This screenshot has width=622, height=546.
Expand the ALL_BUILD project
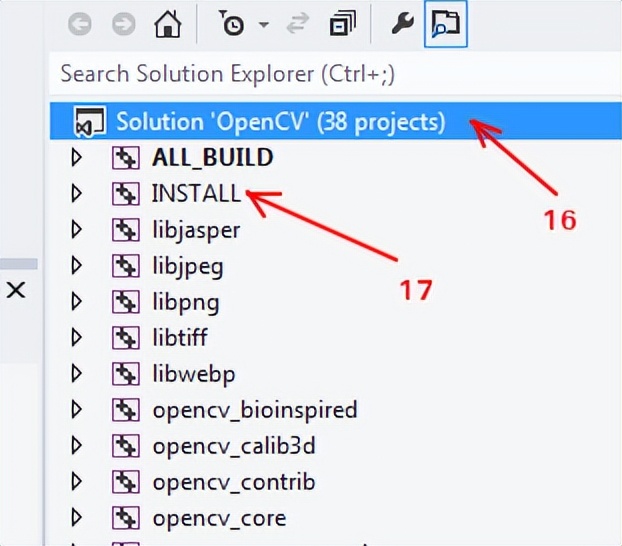pos(77,158)
